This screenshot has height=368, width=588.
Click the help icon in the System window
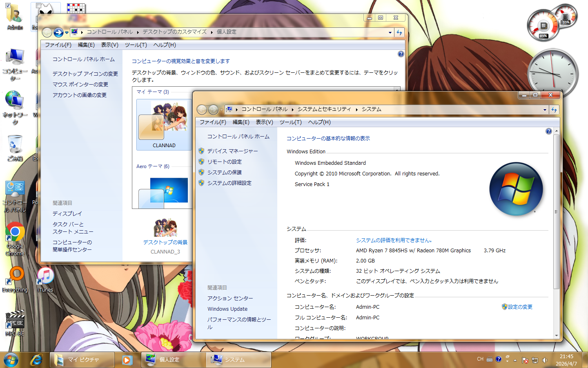[548, 131]
